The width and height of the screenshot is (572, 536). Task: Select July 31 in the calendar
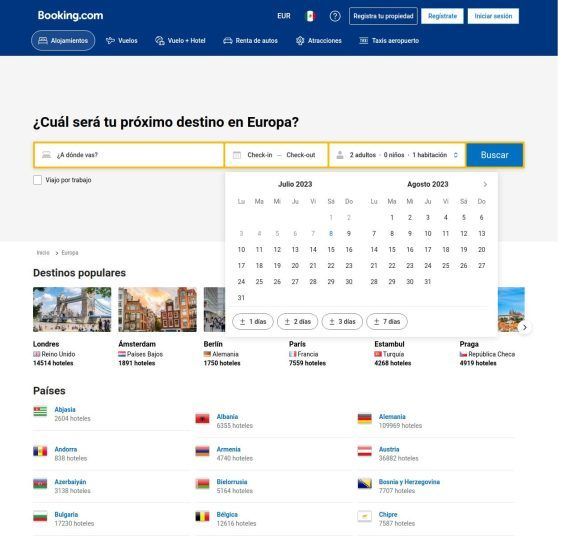point(241,298)
